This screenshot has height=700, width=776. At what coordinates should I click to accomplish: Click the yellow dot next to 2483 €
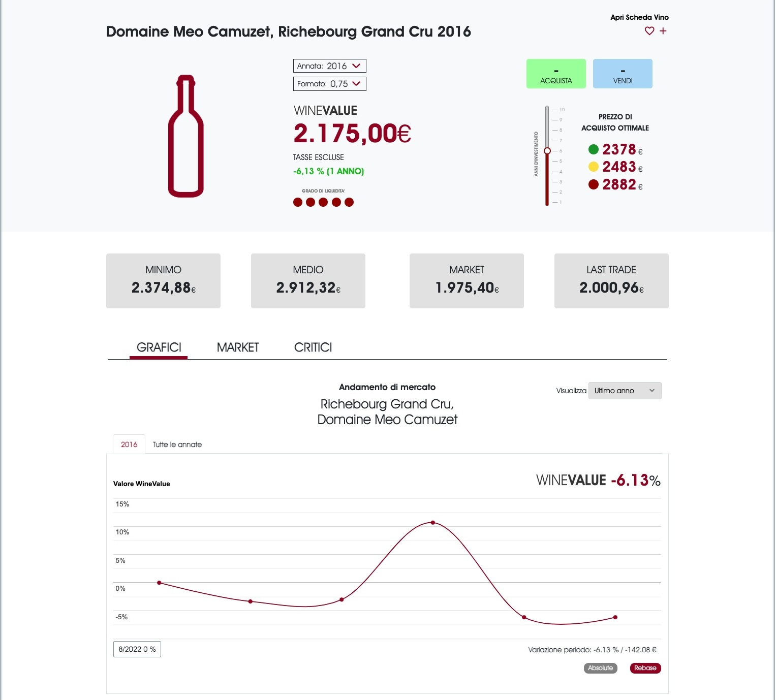(593, 167)
